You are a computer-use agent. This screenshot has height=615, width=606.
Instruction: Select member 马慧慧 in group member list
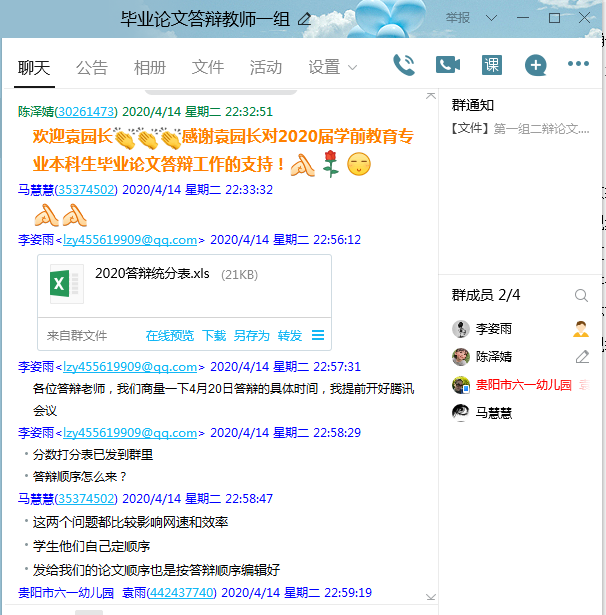(x=493, y=412)
